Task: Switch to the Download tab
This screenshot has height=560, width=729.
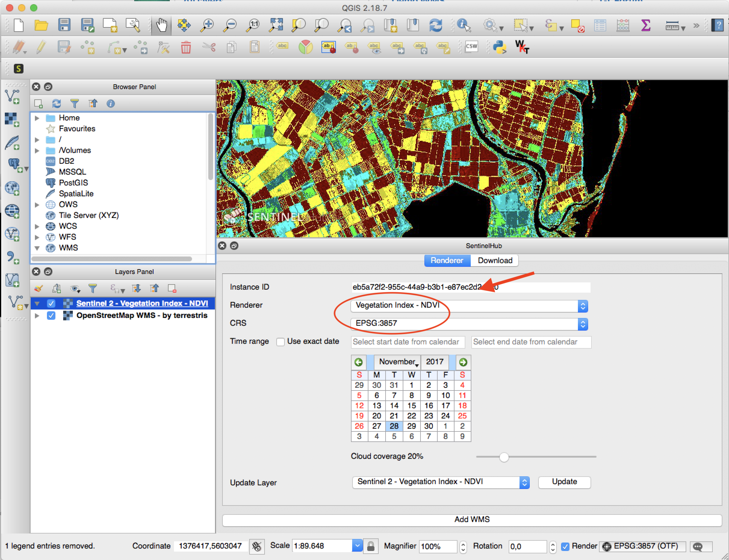Action: point(495,260)
